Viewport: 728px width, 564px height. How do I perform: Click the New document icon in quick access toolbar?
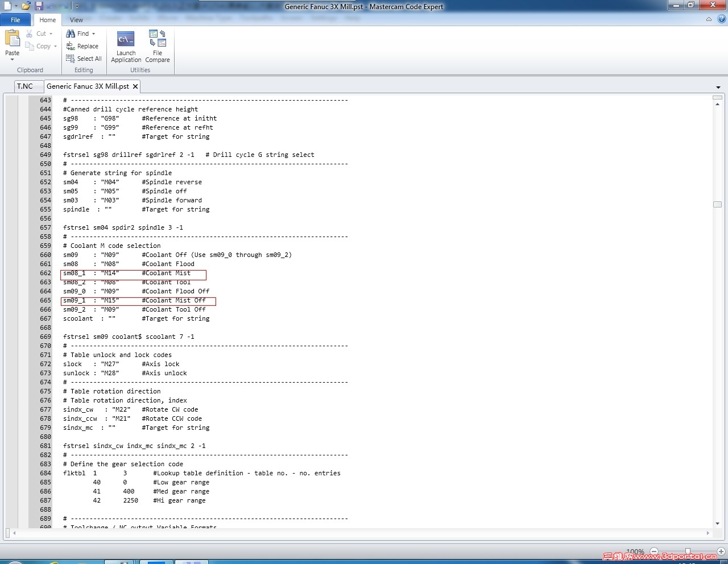coord(7,6)
